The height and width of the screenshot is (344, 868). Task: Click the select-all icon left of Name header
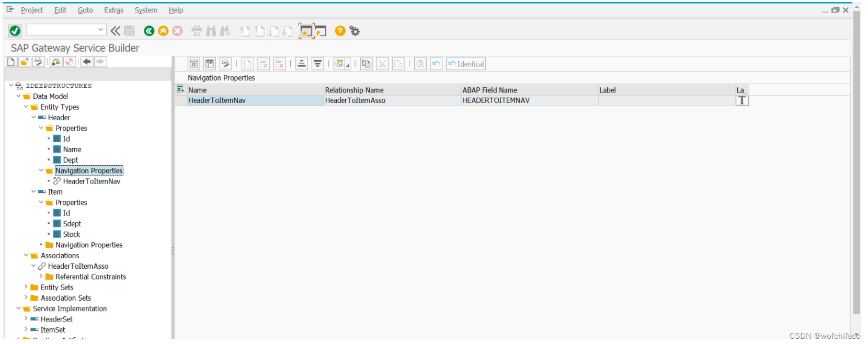coord(180,89)
